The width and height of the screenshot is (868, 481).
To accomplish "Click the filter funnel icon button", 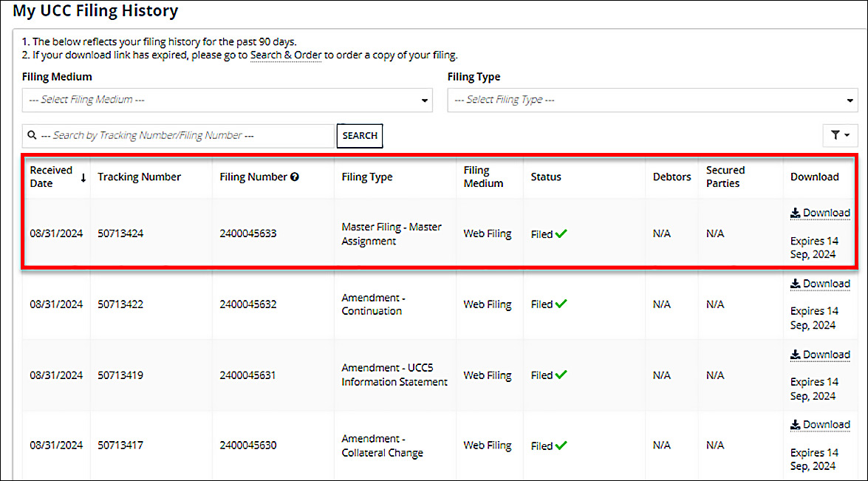I will click(840, 135).
